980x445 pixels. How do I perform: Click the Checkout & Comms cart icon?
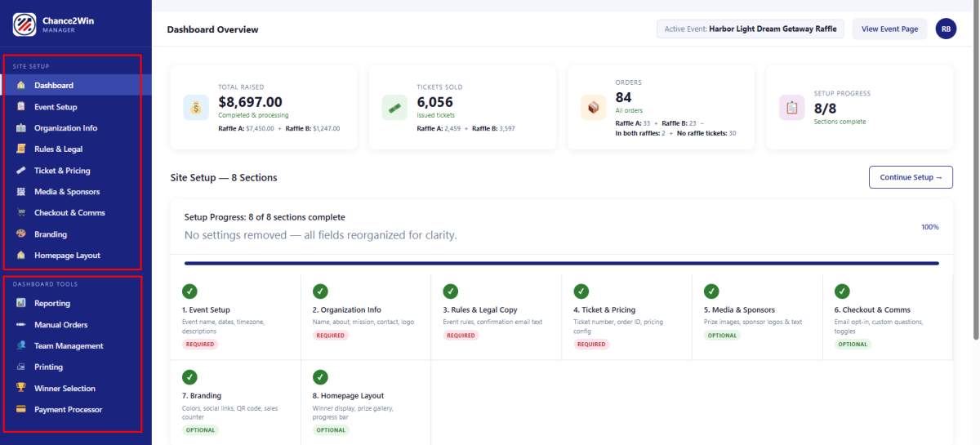(20, 213)
